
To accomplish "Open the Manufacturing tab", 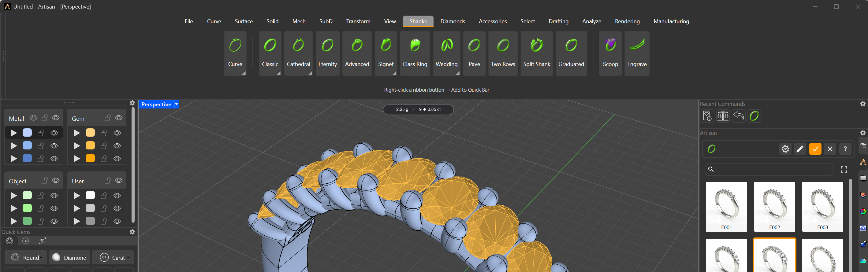I will click(671, 21).
